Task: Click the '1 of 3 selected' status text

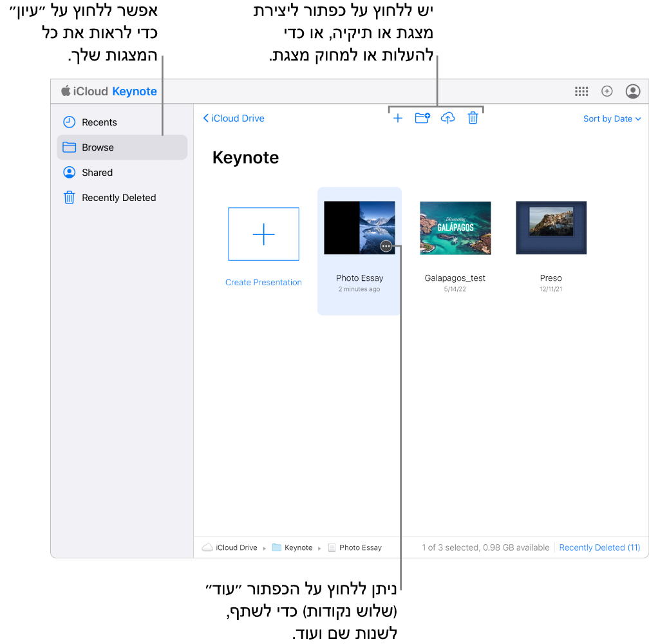Action: pyautogui.click(x=485, y=547)
